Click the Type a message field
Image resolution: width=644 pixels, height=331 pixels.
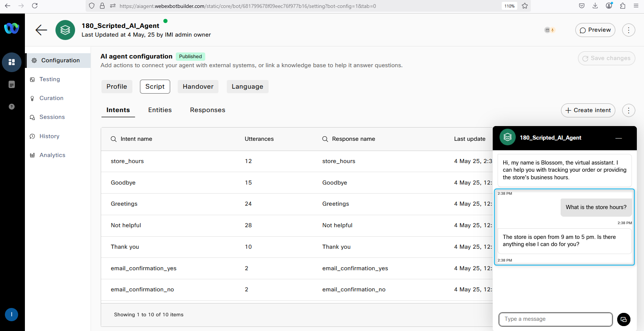tap(555, 319)
